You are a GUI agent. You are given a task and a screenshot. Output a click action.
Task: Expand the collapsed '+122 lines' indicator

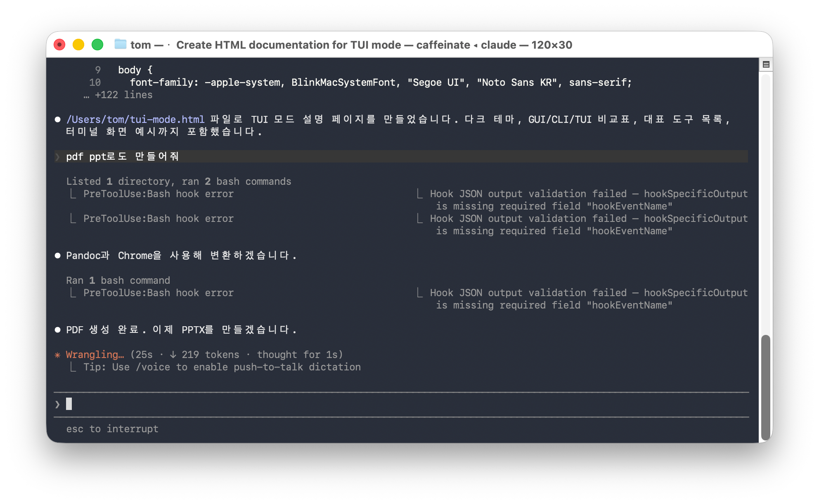(123, 95)
